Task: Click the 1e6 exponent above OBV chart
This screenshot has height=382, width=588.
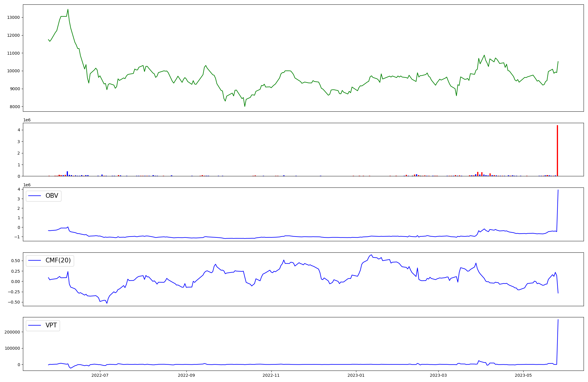Action: click(x=27, y=185)
